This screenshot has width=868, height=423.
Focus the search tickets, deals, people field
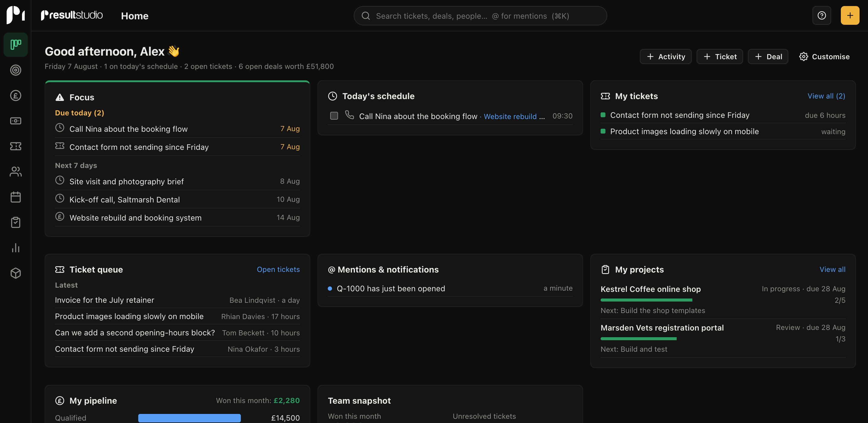[480, 16]
